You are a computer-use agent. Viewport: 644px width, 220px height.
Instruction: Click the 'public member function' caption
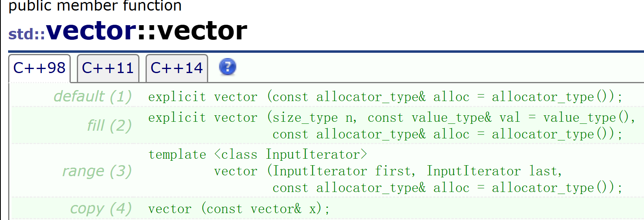click(95, 6)
